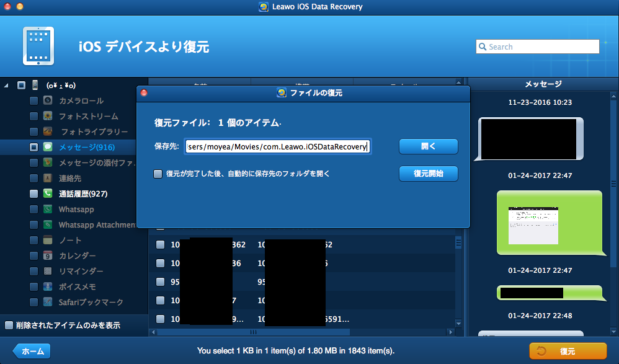Click the search magnifier icon
The height and width of the screenshot is (364, 619).
point(483,47)
